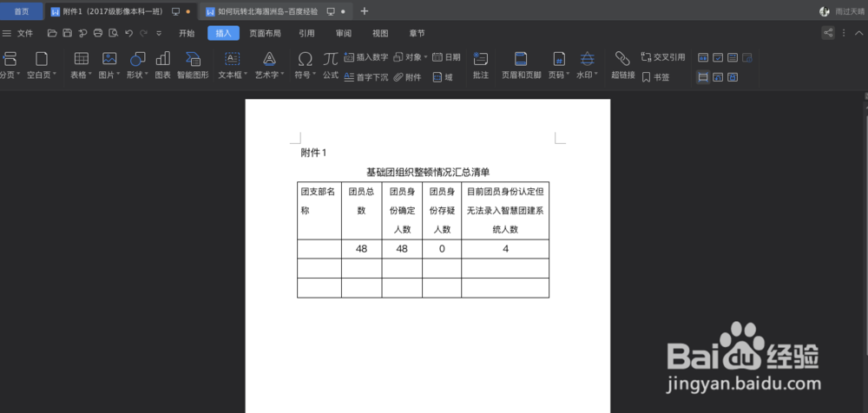
Task: Click the reset form fields icon
Action: pyautogui.click(x=718, y=77)
